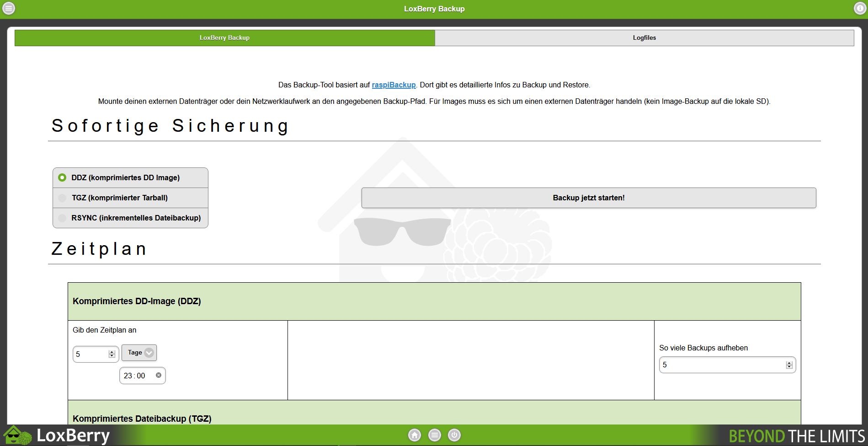
Task: Switch to the LoxBerry Backup tab
Action: [x=224, y=38]
